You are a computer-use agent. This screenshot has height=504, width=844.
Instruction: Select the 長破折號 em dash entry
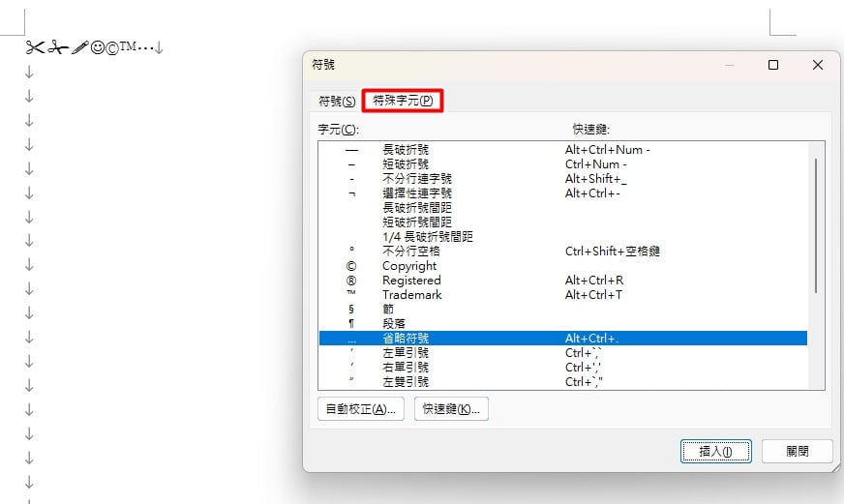tap(563, 150)
